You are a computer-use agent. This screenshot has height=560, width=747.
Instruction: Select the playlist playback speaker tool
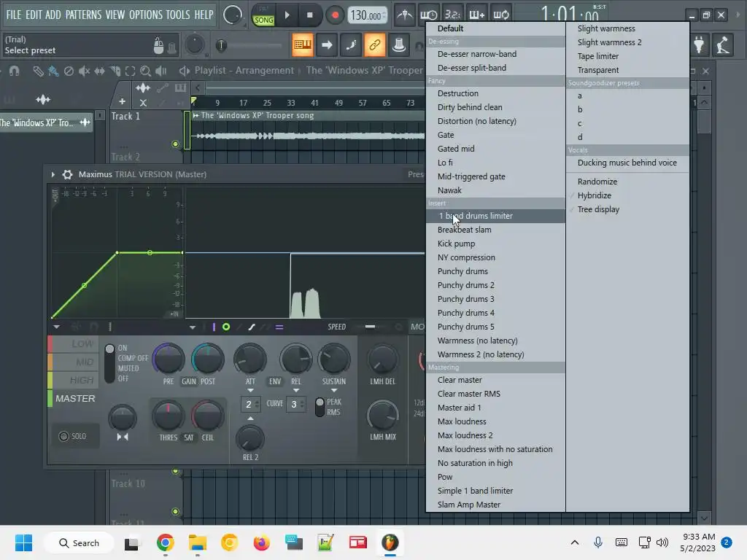161,71
